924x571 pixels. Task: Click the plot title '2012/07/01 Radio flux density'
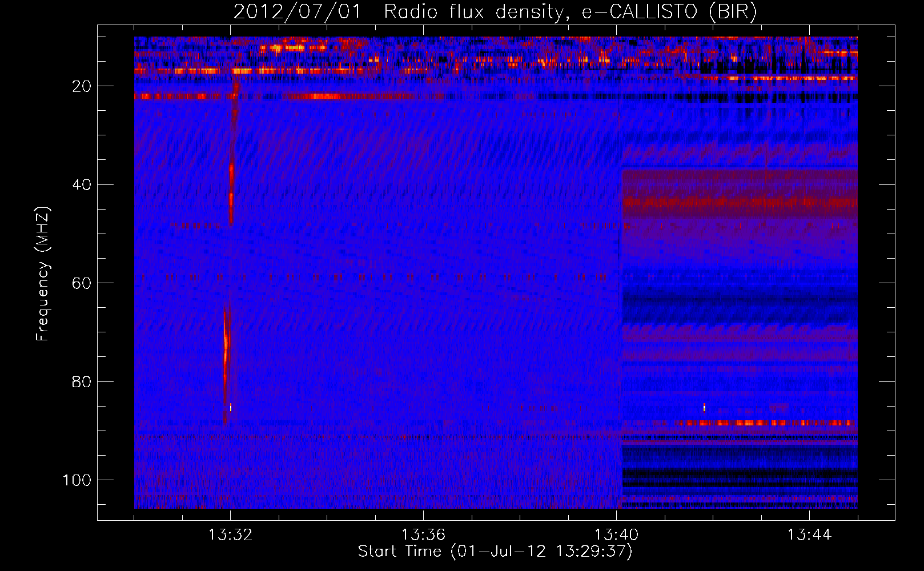click(x=398, y=12)
